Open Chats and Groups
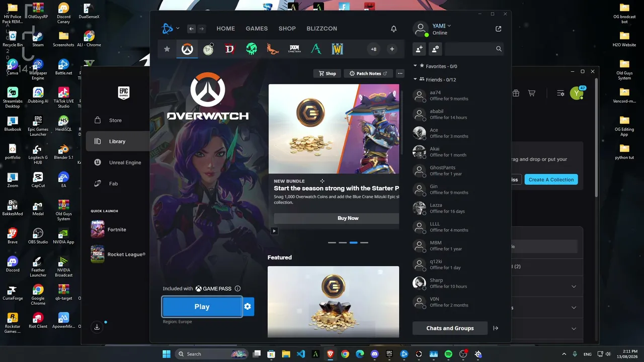 point(450,328)
